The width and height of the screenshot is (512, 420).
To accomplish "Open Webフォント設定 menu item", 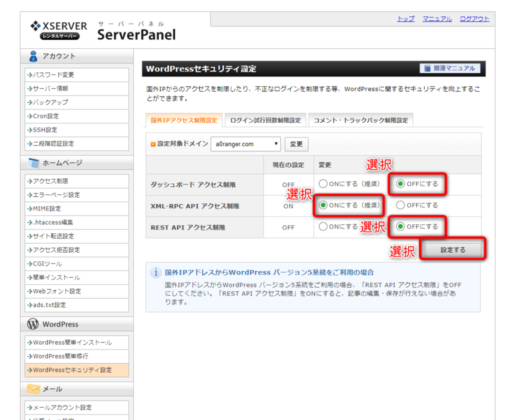I will (x=76, y=291).
